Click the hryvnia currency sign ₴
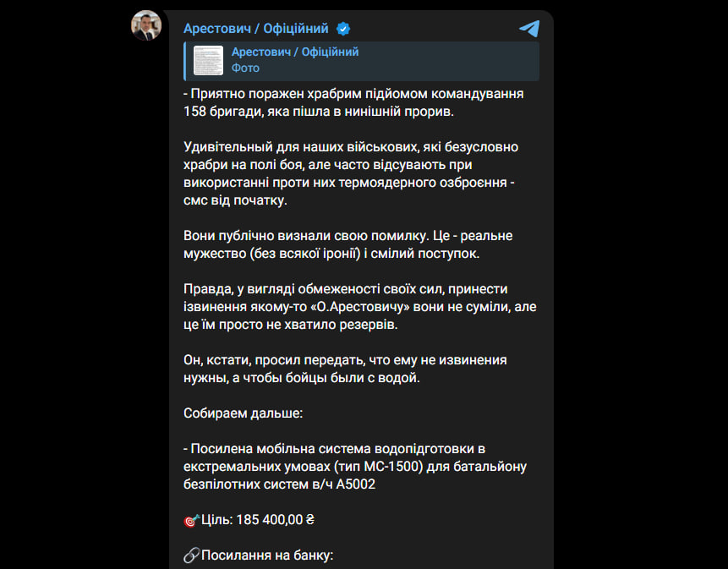 point(309,520)
